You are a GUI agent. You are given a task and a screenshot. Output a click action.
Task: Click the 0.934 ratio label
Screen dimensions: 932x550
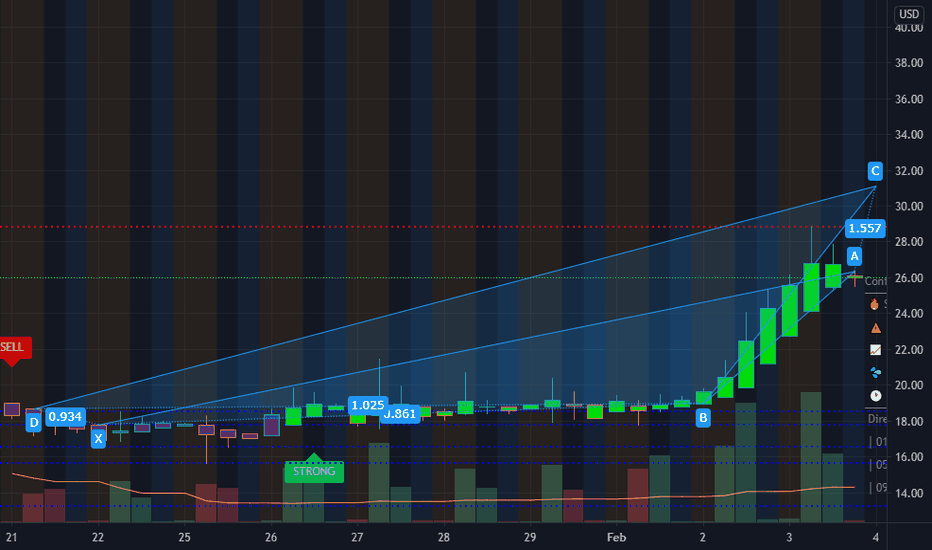(65, 417)
